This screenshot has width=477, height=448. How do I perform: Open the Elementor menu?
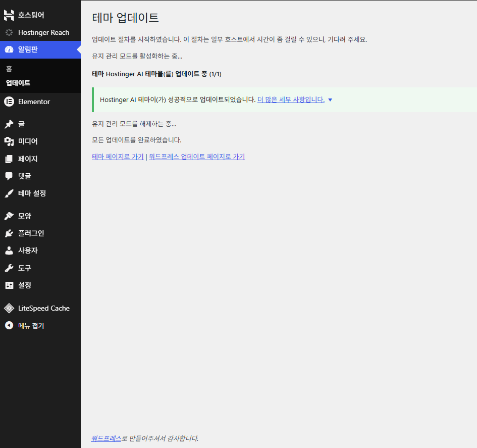click(40, 102)
